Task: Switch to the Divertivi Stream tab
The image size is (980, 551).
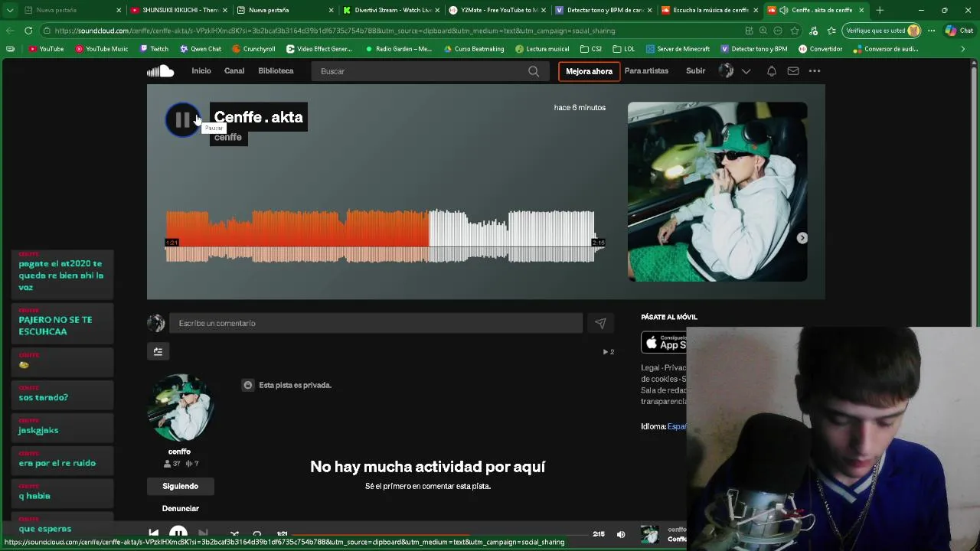Action: pos(392,10)
